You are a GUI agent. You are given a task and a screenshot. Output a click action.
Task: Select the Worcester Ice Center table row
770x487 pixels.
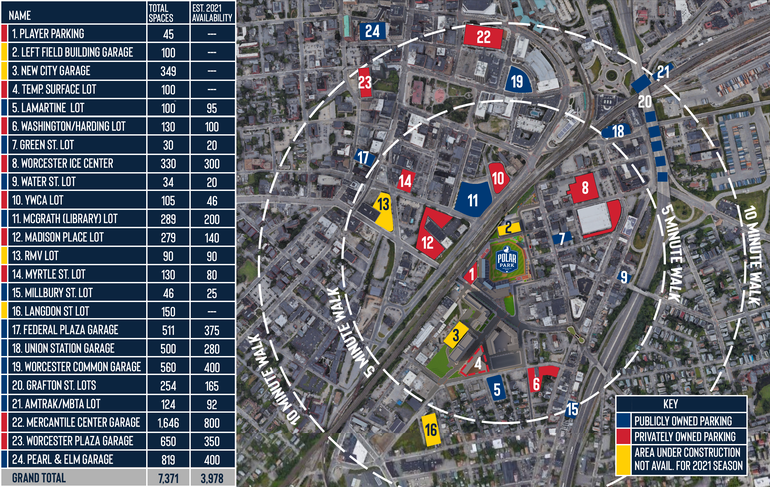(x=119, y=163)
